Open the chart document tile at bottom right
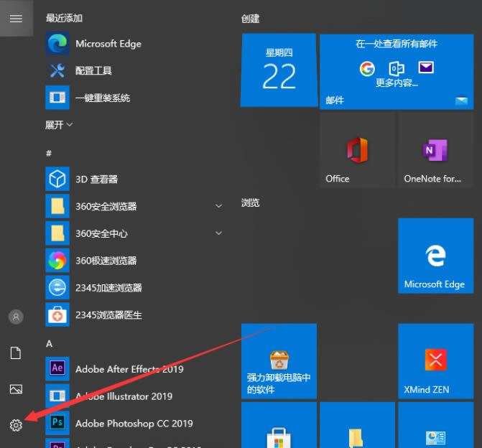Viewport: 482px width, 448px height. point(435,425)
